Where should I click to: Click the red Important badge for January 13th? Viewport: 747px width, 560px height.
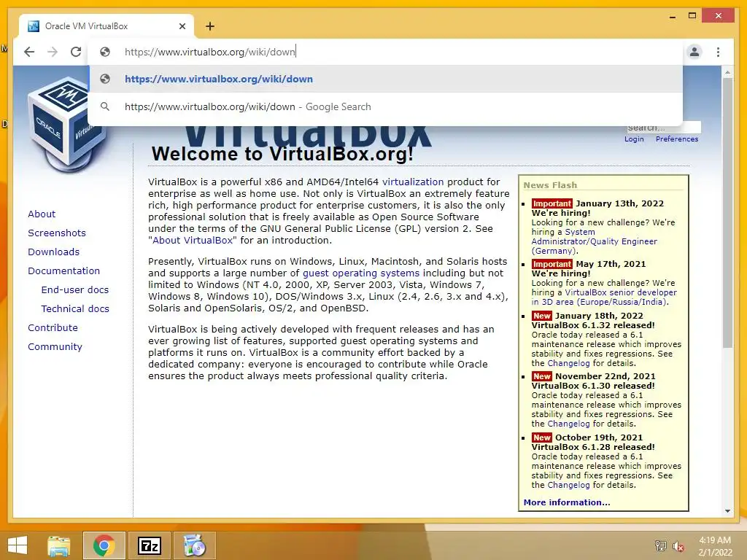pos(551,203)
